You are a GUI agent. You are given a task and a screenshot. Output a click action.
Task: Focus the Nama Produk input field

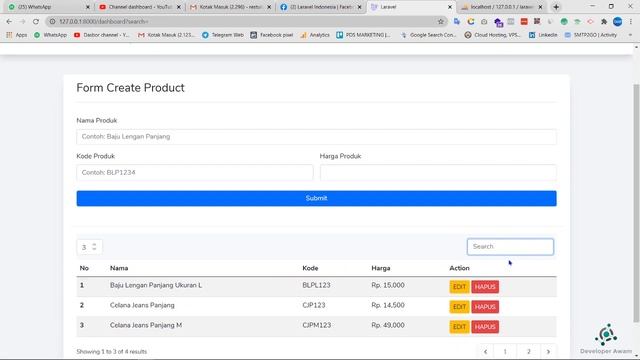coord(316,137)
